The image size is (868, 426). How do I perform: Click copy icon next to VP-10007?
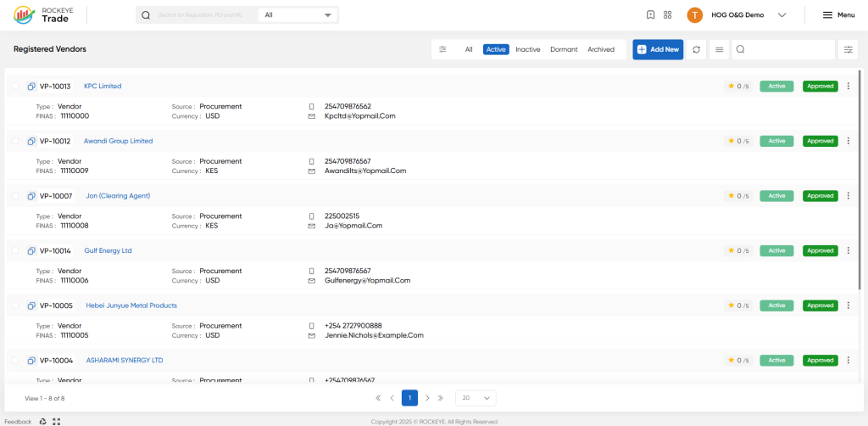31,196
